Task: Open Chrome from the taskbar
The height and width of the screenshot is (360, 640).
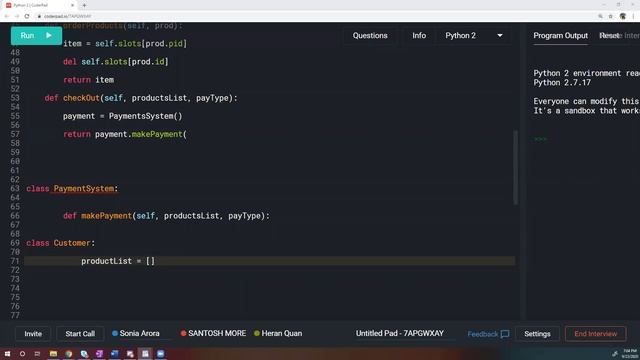Action: [69, 354]
